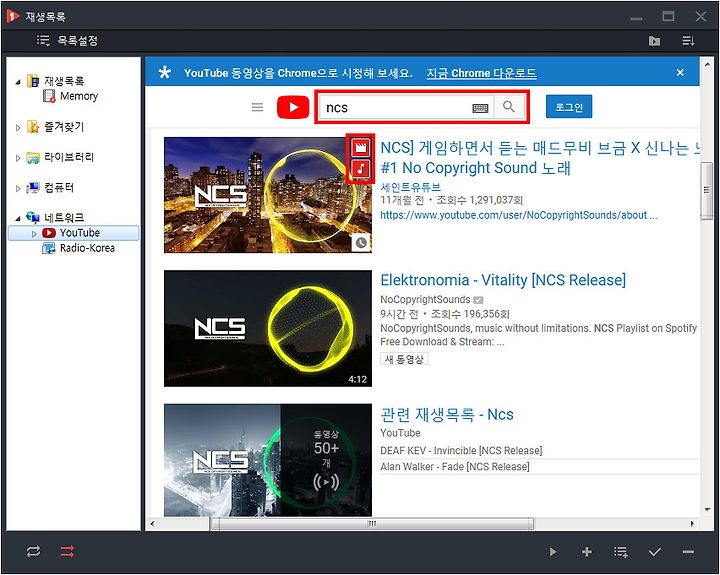Viewport: 720px width, 575px height.
Task: Click DEAF KEV - Invincible [NCS Release] entry
Action: point(461,451)
